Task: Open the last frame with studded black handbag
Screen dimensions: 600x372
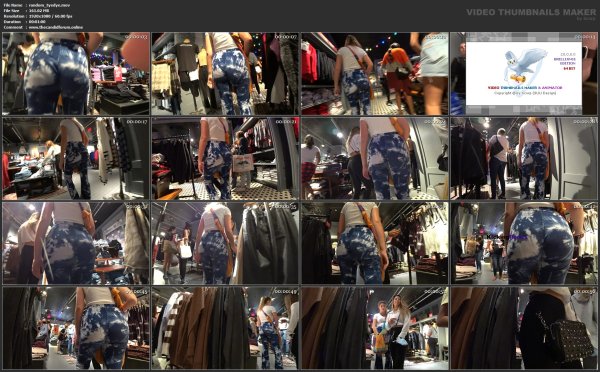Action: (x=524, y=328)
